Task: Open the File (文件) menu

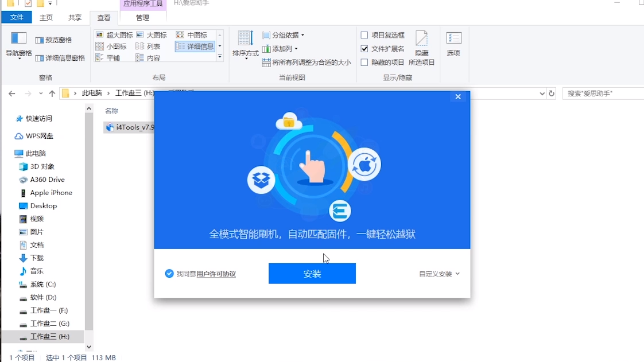Action: (17, 18)
